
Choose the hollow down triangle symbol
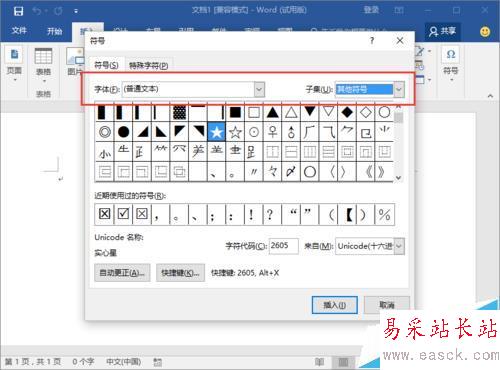click(x=328, y=112)
